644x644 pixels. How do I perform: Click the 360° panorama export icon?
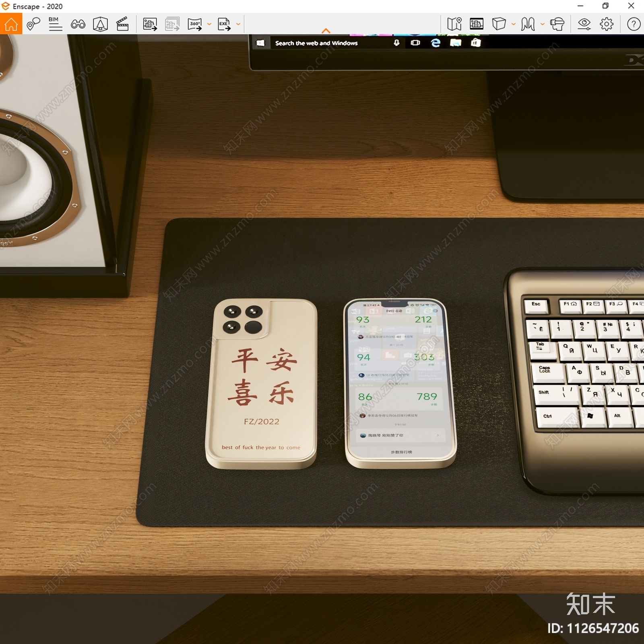click(x=195, y=24)
